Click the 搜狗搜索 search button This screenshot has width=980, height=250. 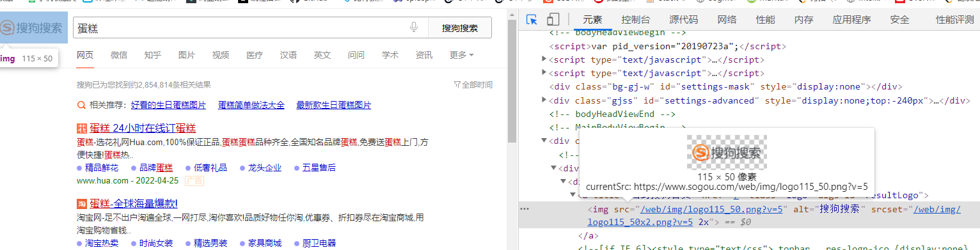click(460, 28)
